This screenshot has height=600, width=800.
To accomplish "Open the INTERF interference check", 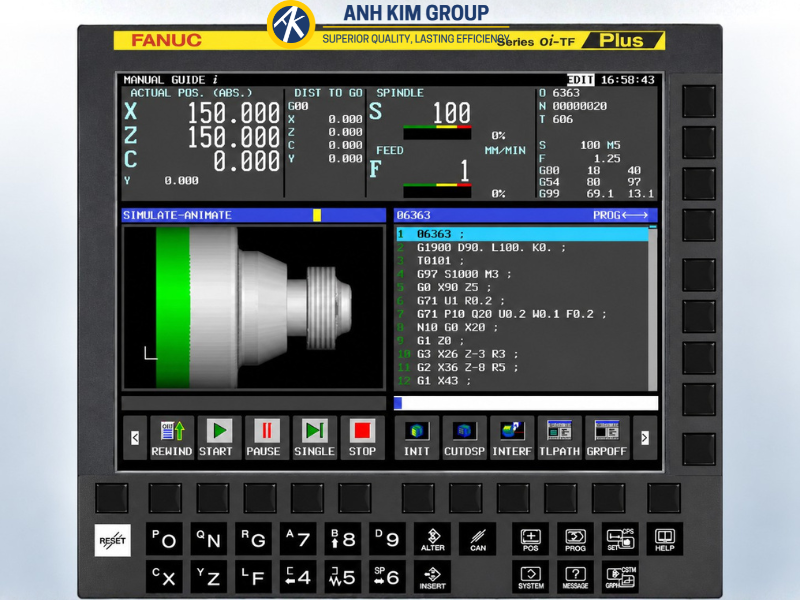I will 511,438.
